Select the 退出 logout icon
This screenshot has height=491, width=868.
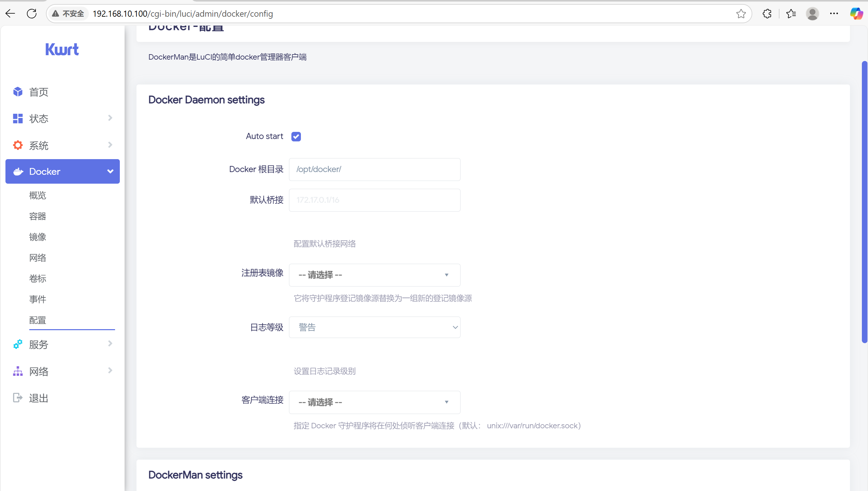18,398
